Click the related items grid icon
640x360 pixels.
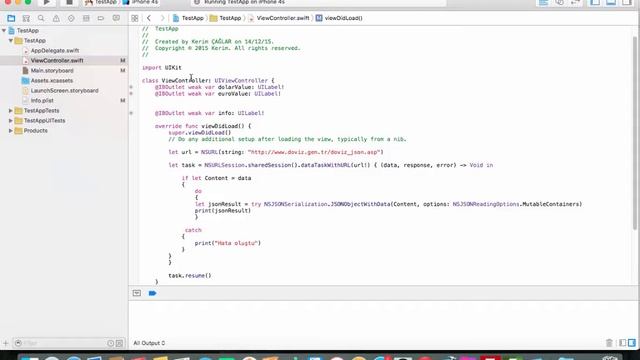point(135,18)
